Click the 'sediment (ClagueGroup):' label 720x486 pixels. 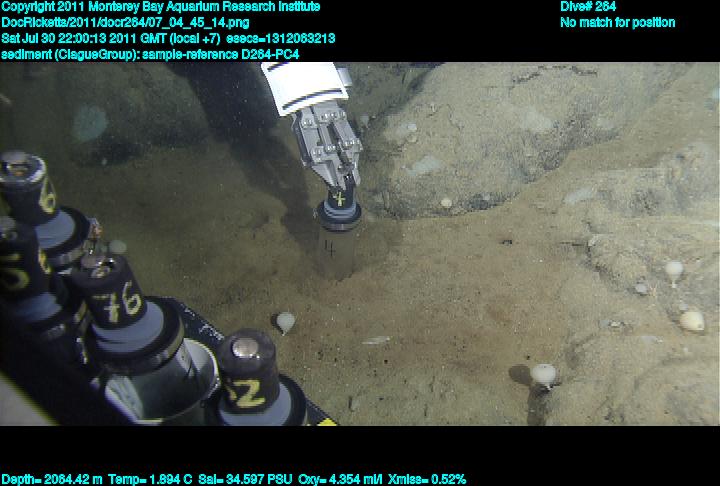[70, 54]
